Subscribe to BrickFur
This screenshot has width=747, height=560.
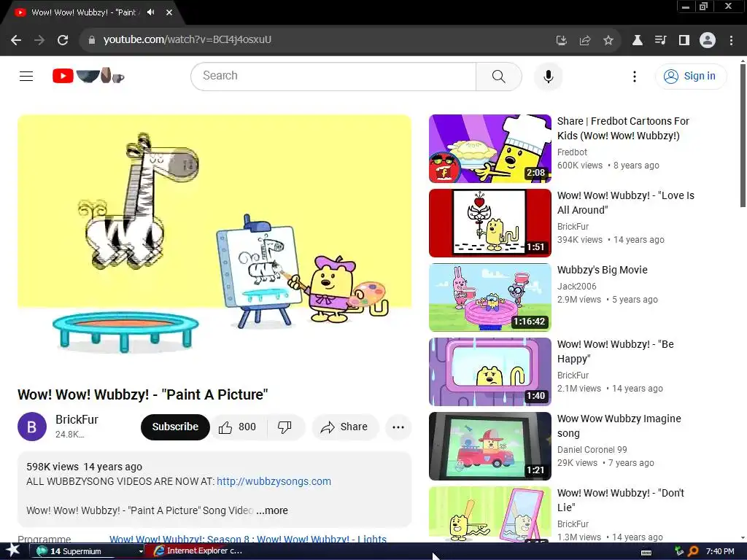(175, 427)
